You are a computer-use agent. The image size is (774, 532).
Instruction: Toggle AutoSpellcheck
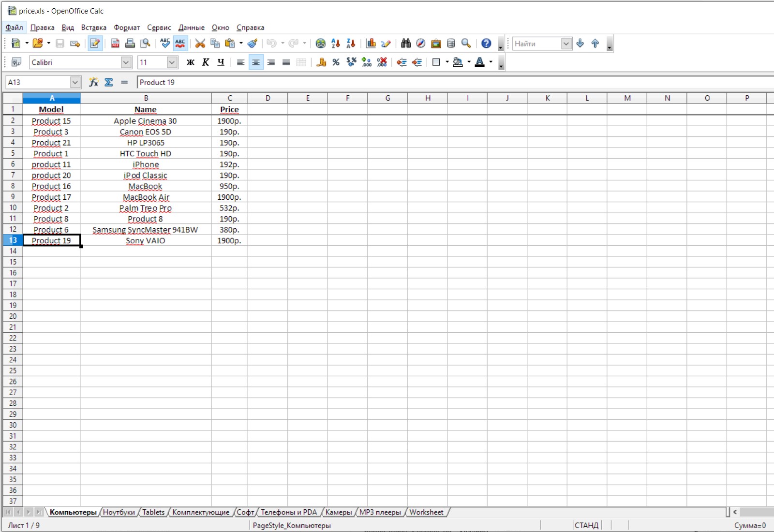pyautogui.click(x=180, y=44)
